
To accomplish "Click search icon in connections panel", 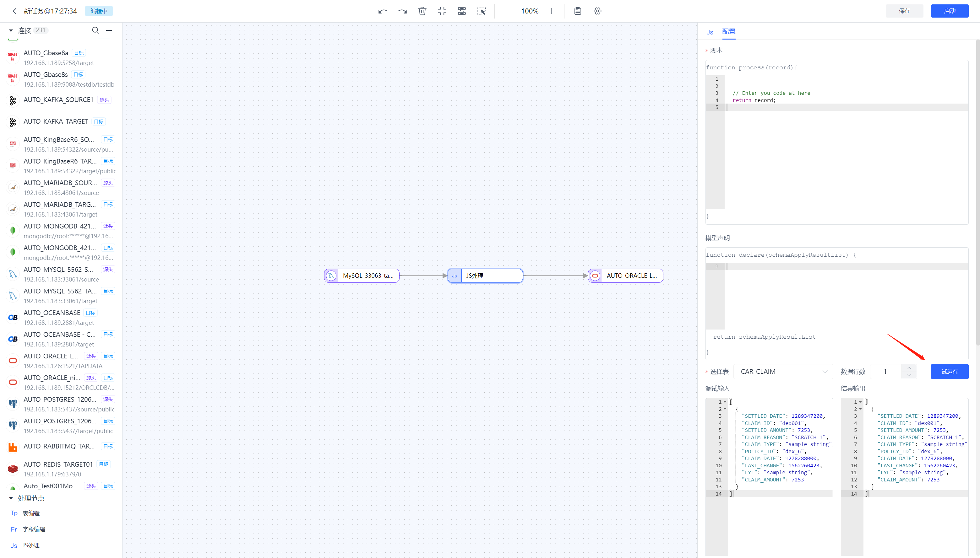I will click(95, 30).
